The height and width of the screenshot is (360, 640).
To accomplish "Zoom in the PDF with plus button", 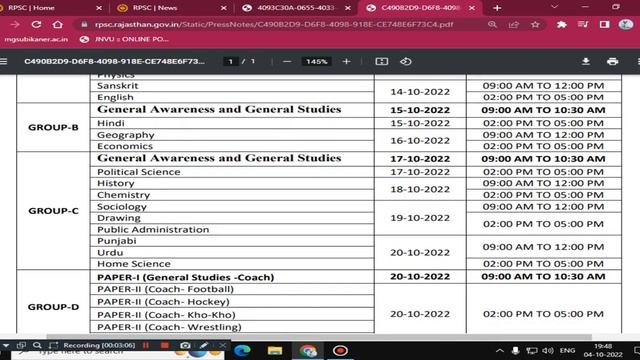I will point(346,61).
